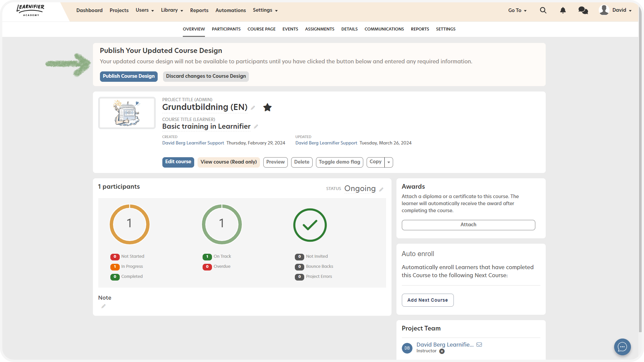Edit learner course title pencil icon
This screenshot has width=644, height=362.
(256, 126)
